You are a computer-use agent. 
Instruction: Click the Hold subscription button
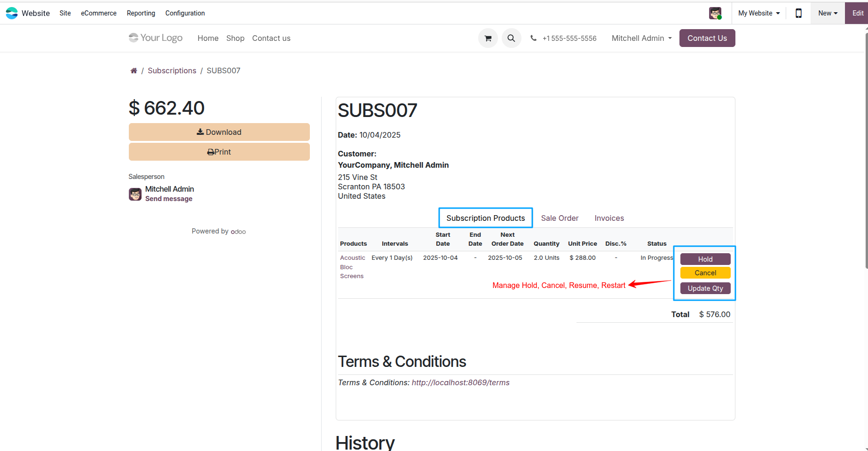705,259
